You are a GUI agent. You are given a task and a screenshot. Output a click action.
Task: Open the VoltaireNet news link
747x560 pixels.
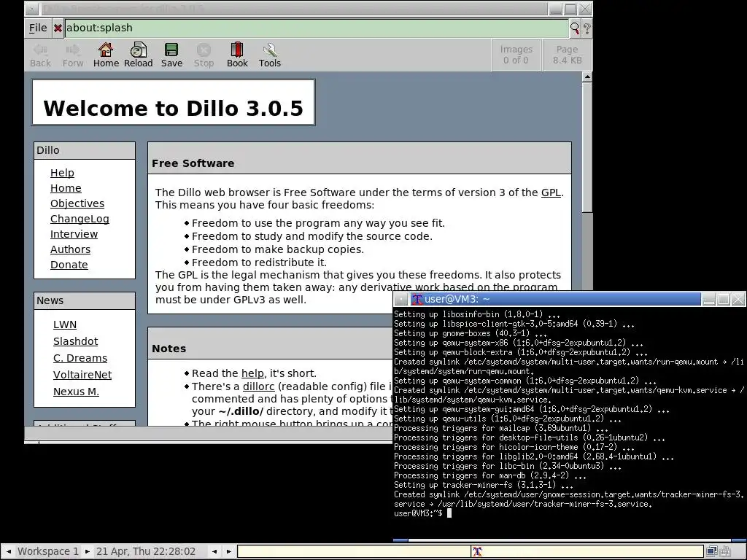tap(82, 374)
